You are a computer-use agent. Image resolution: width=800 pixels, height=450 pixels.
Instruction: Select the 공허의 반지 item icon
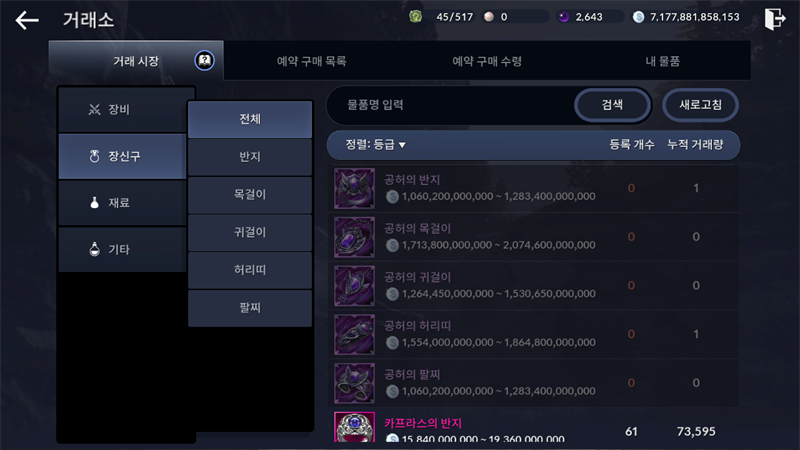355,188
